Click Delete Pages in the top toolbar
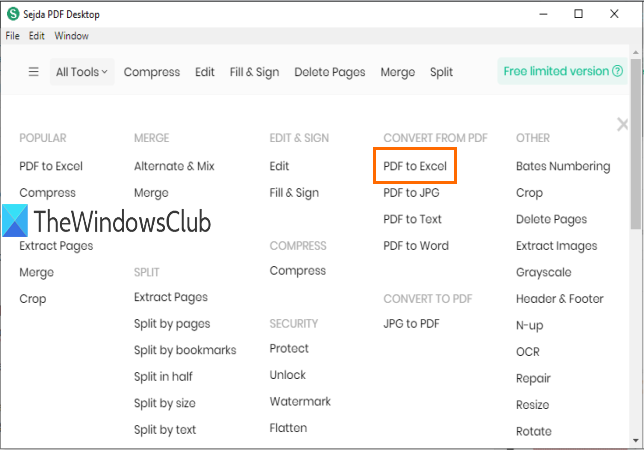 coord(330,72)
